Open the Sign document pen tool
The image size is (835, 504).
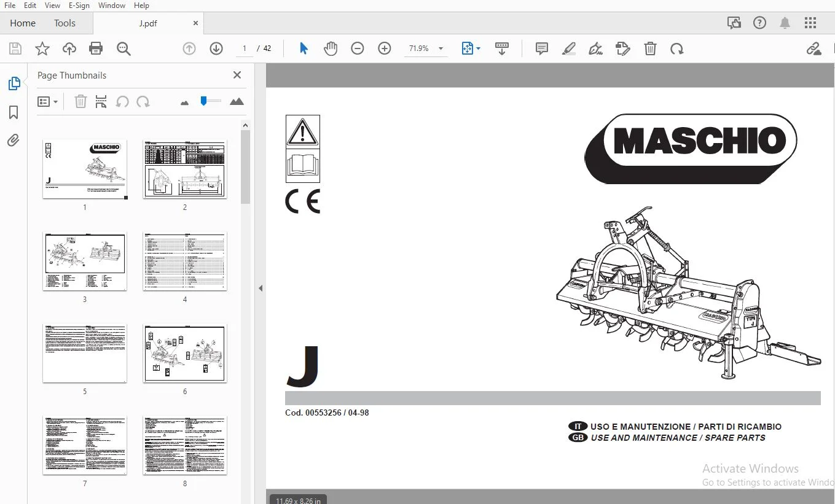coord(595,48)
